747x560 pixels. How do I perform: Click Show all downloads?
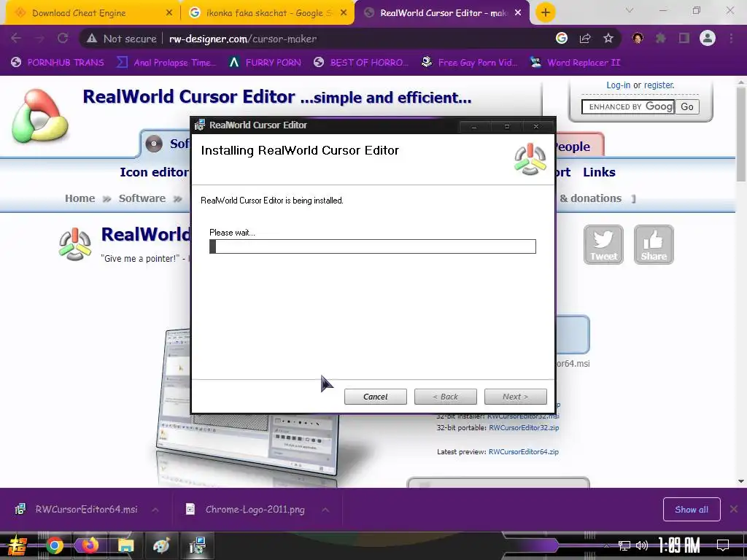(x=692, y=510)
